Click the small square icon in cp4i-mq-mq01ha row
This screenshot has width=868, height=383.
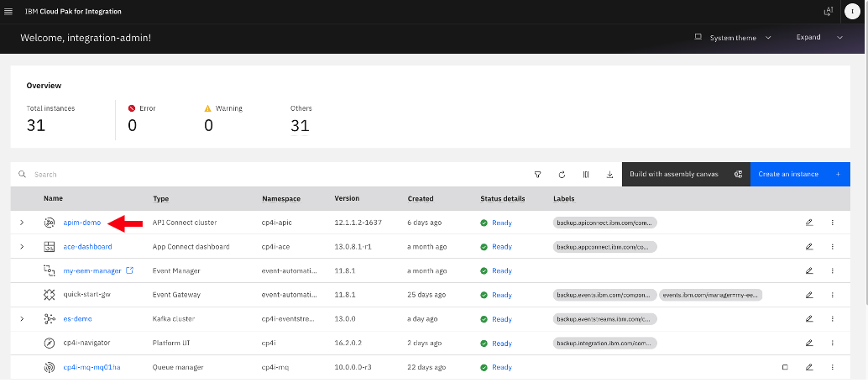pyautogui.click(x=784, y=368)
